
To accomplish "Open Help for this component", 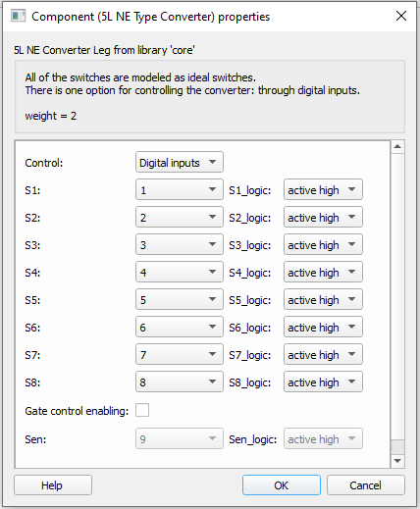I will pyautogui.click(x=53, y=485).
